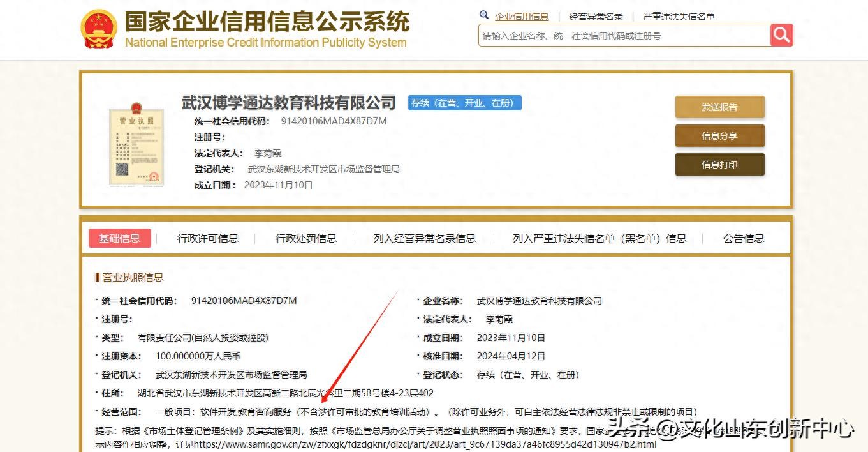
Task: Click the 信息分享 button
Action: click(719, 136)
